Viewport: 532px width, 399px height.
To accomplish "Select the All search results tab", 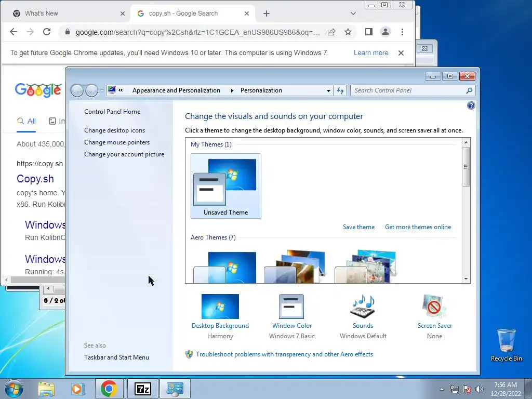I will point(26,121).
